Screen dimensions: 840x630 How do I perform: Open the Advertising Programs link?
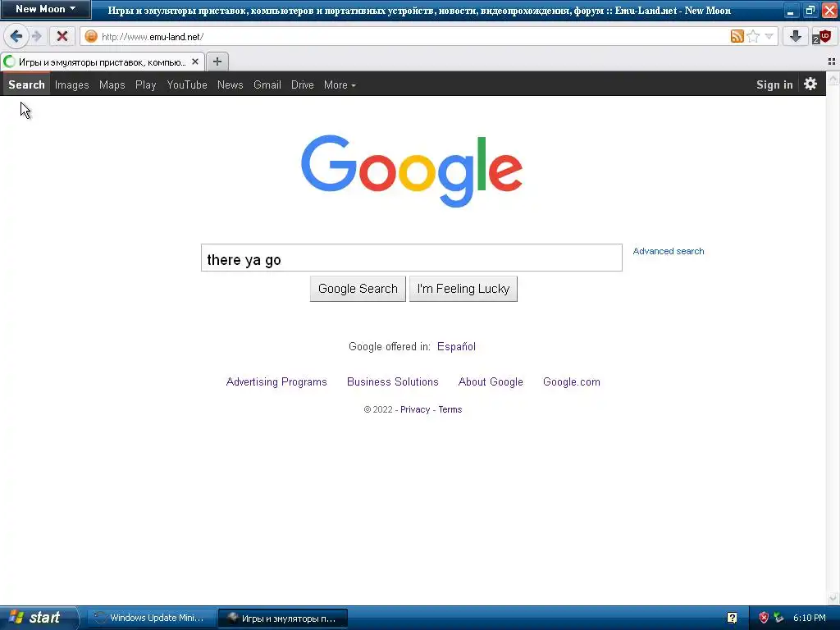[x=276, y=382]
